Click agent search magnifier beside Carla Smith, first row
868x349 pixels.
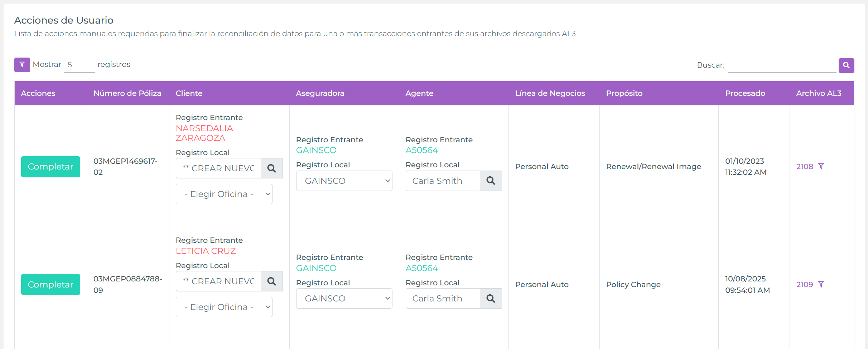click(491, 181)
